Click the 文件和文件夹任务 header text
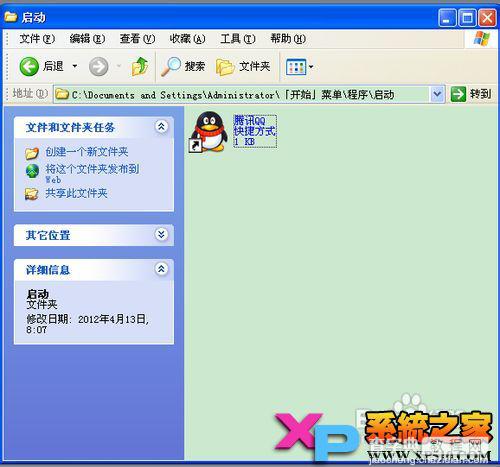This screenshot has width=500, height=467. click(x=70, y=127)
